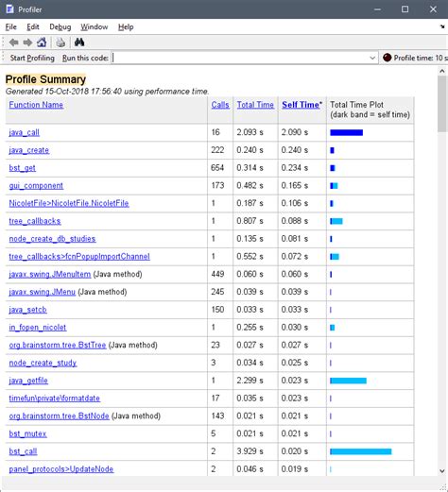Open java_call function details
The width and height of the screenshot is (448, 492).
point(24,132)
